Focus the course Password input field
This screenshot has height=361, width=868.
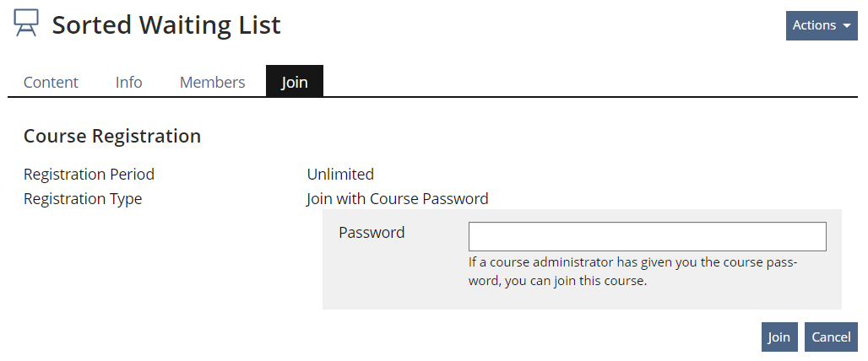(647, 237)
